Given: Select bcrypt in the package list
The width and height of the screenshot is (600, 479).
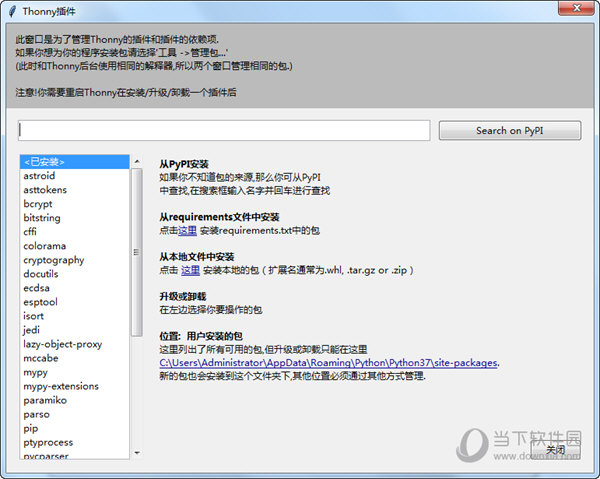Looking at the screenshot, I should coord(74,204).
